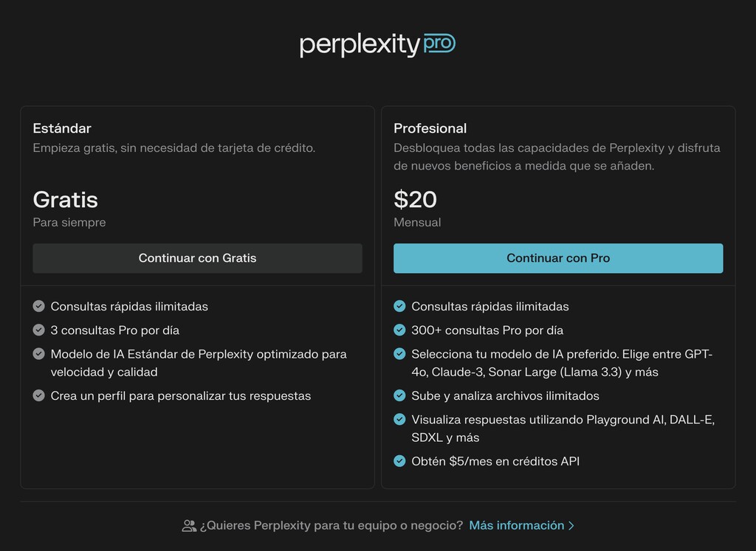
Task: Click checkmark beside 'Sube y analiza archivos ilimitados'
Action: pos(400,395)
